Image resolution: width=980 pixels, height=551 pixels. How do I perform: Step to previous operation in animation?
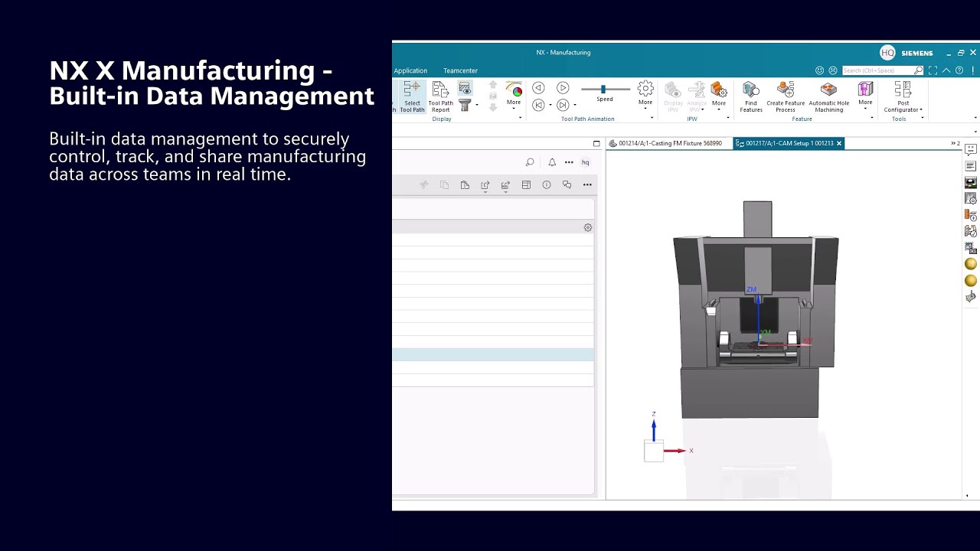click(x=538, y=105)
